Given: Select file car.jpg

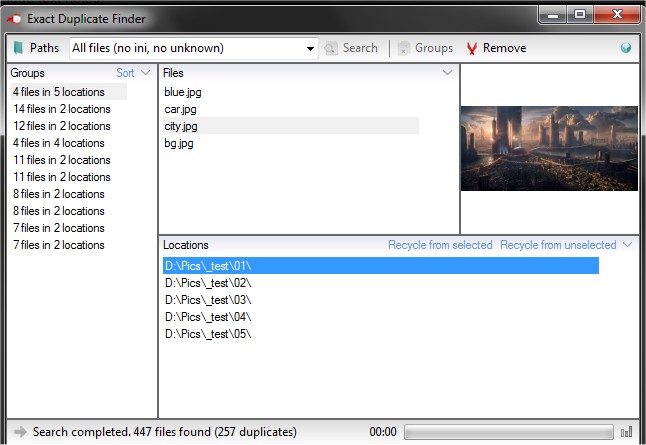Looking at the screenshot, I should (x=180, y=109).
